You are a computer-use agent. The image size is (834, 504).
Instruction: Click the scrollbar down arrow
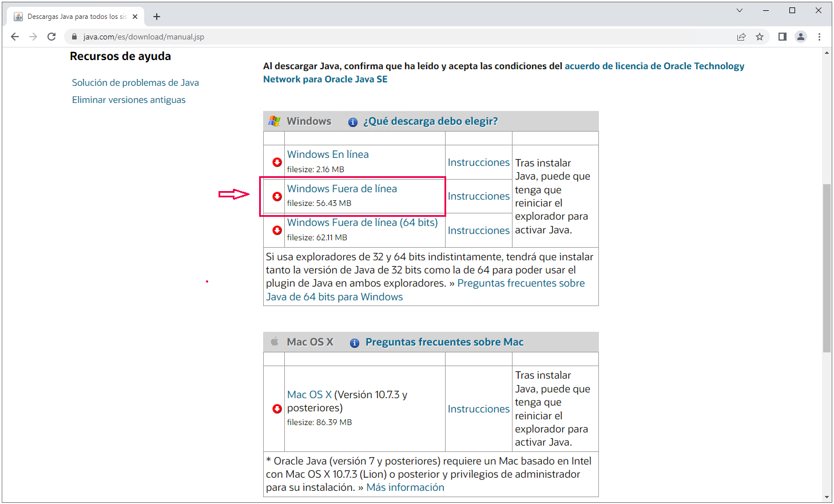[x=827, y=497]
